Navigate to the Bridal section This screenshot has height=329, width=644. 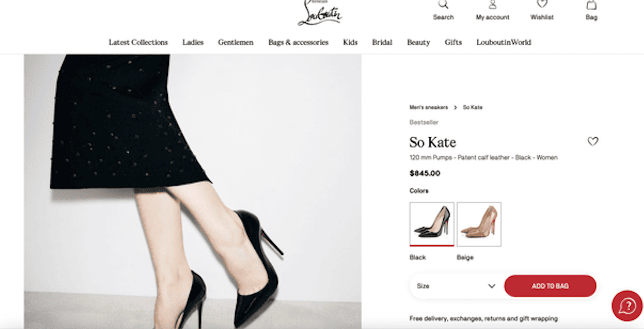click(x=382, y=42)
